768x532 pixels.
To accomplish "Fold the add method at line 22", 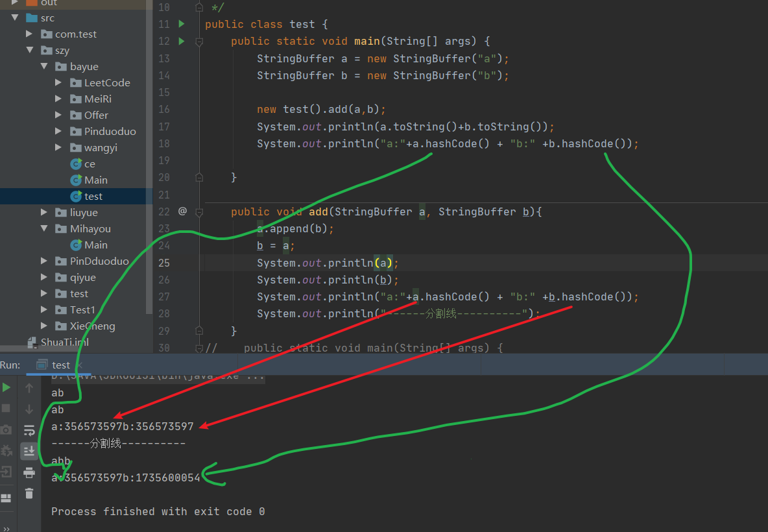I will pos(199,212).
